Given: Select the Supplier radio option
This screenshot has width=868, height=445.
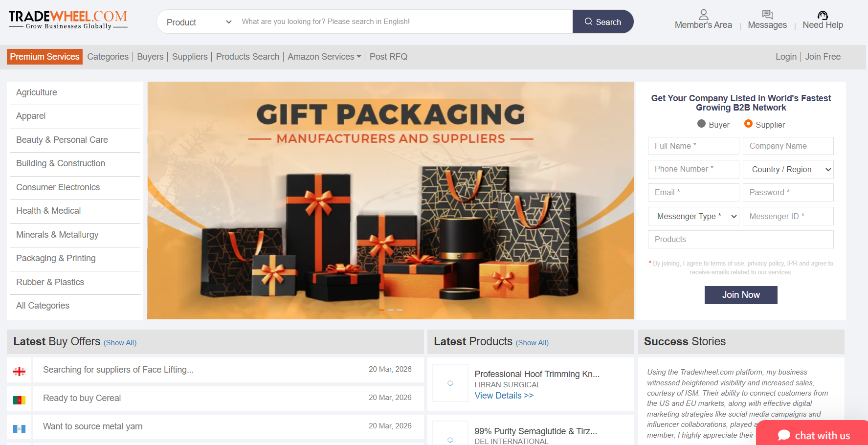Looking at the screenshot, I should click(x=748, y=124).
